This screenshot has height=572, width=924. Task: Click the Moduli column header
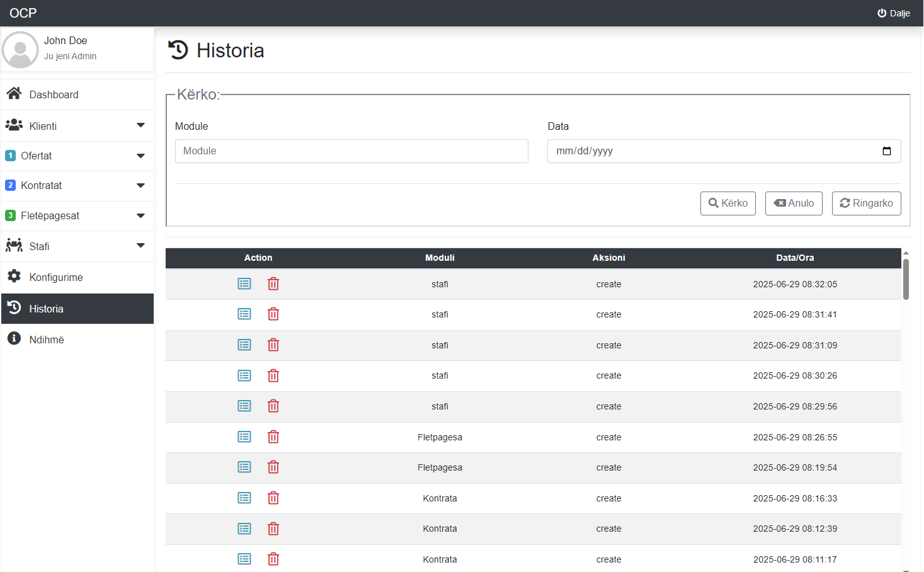point(440,258)
